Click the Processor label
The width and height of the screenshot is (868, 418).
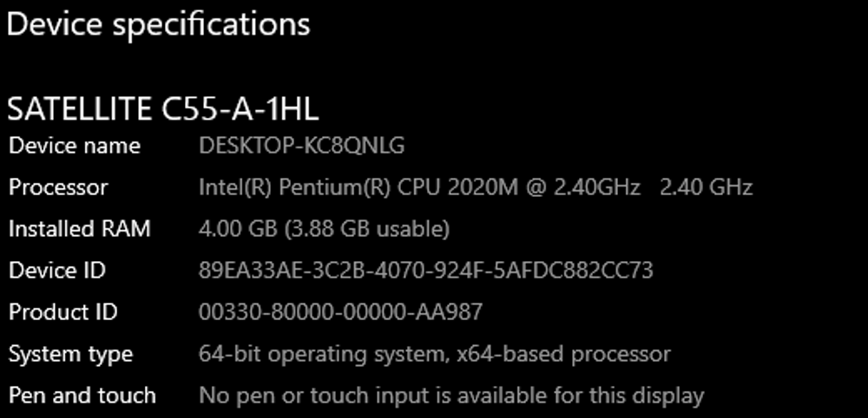(x=58, y=187)
